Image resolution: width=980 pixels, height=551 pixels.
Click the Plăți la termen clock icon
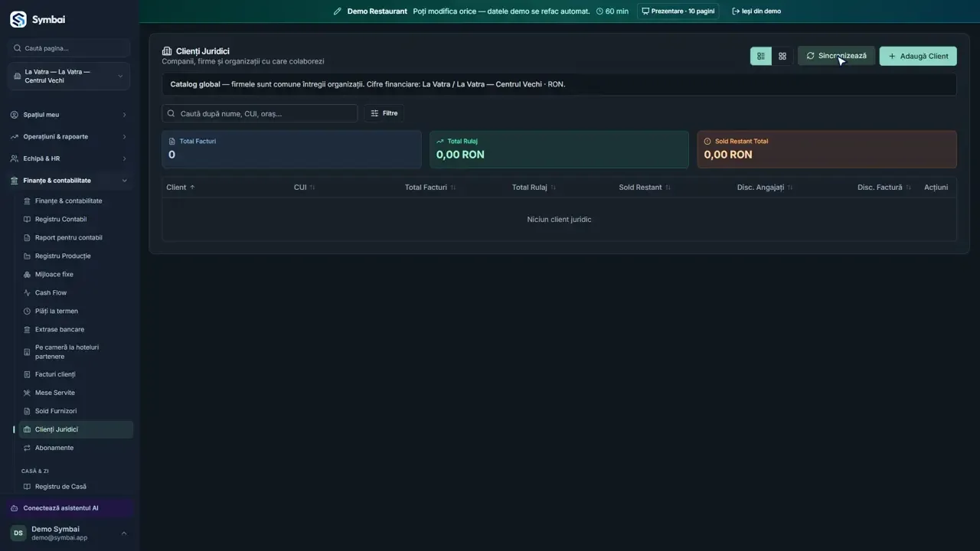pos(28,311)
